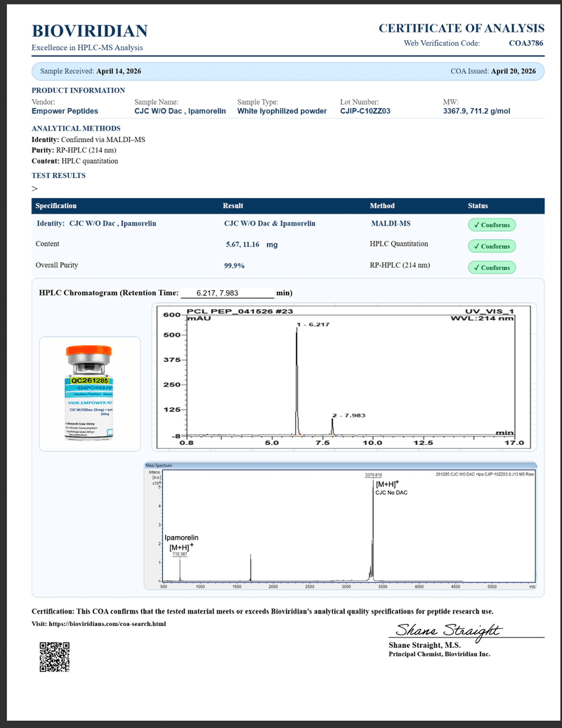Click the CERTIFICATE OF ANALYSIS heading
Viewport: 562px width, 728px height.
click(462, 28)
